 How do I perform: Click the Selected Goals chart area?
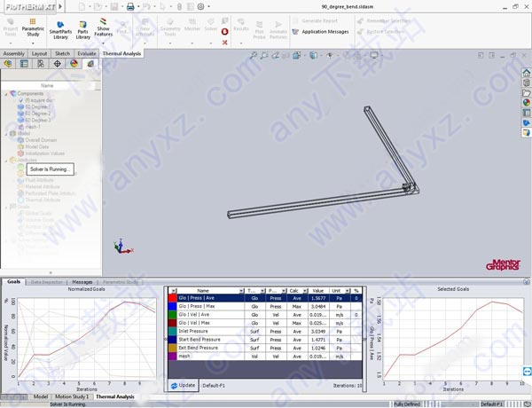453,339
